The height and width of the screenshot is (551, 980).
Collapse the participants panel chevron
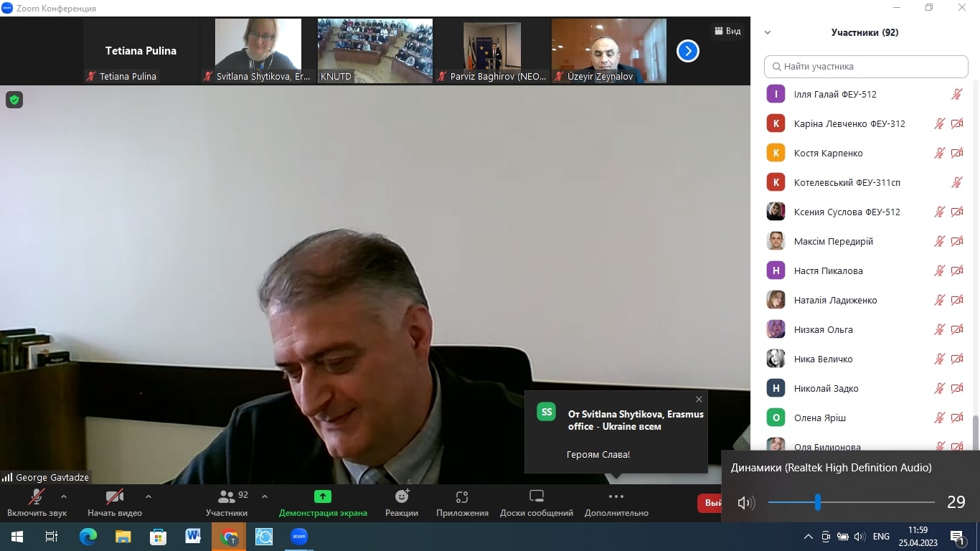point(768,32)
